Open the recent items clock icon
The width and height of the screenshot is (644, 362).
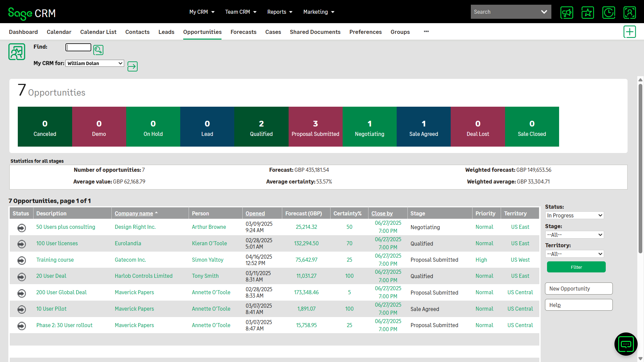click(609, 12)
